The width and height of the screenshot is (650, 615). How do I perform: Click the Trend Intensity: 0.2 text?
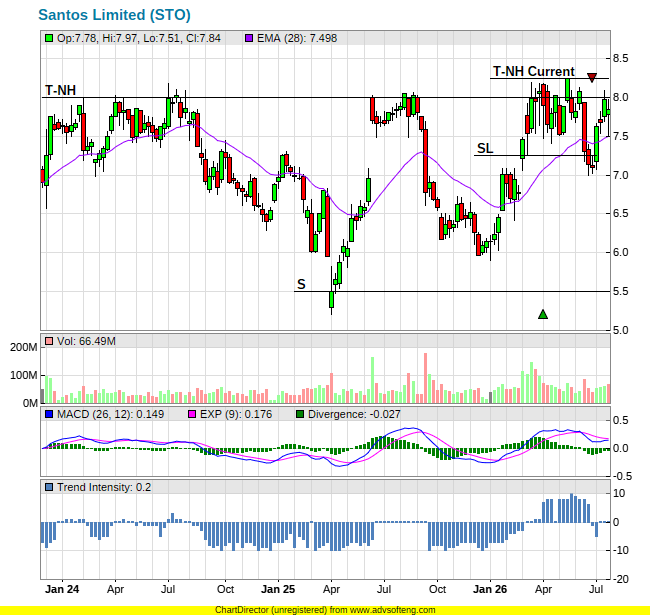(104, 487)
